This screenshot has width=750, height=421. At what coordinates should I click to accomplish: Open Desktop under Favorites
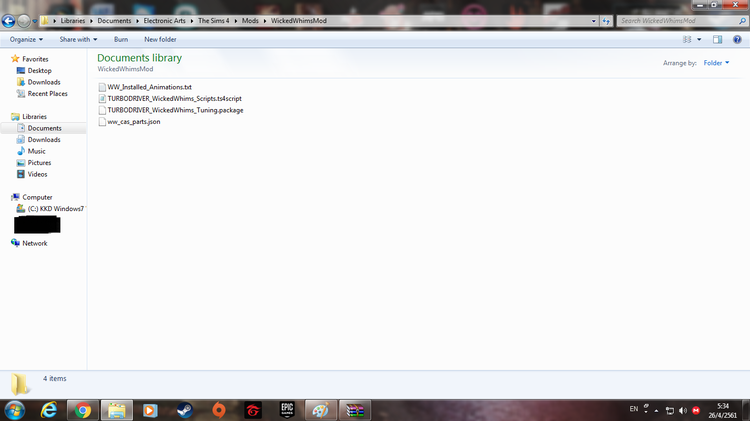pos(34,71)
